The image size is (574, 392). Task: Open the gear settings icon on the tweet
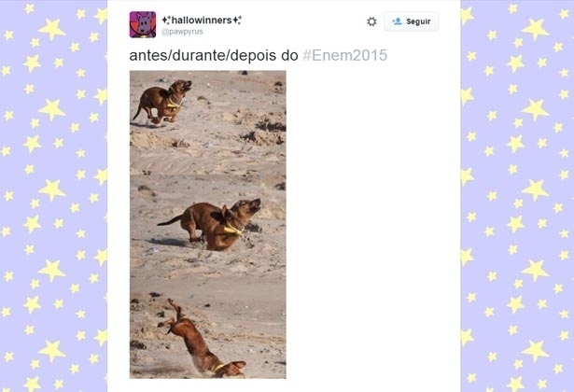(371, 21)
